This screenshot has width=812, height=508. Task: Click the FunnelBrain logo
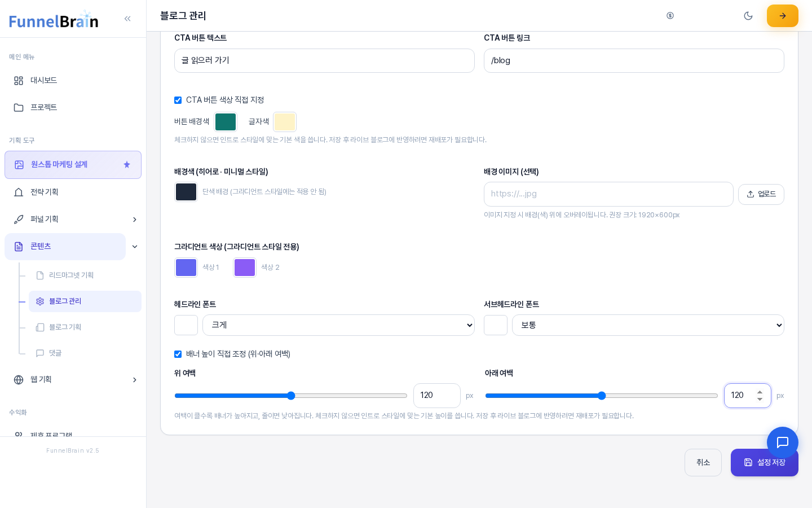click(x=54, y=20)
